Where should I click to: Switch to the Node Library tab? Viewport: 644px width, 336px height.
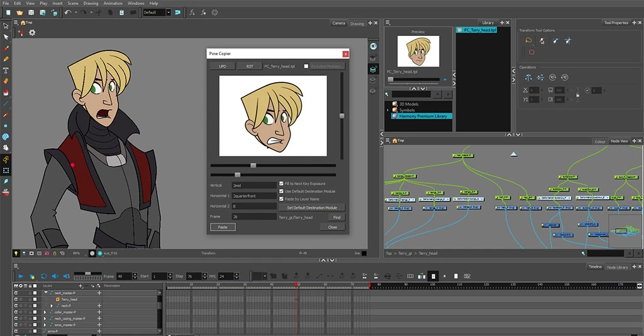click(618, 267)
